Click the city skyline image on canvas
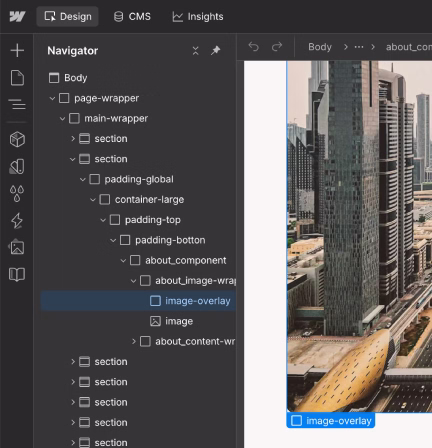The image size is (432, 448). (x=359, y=237)
